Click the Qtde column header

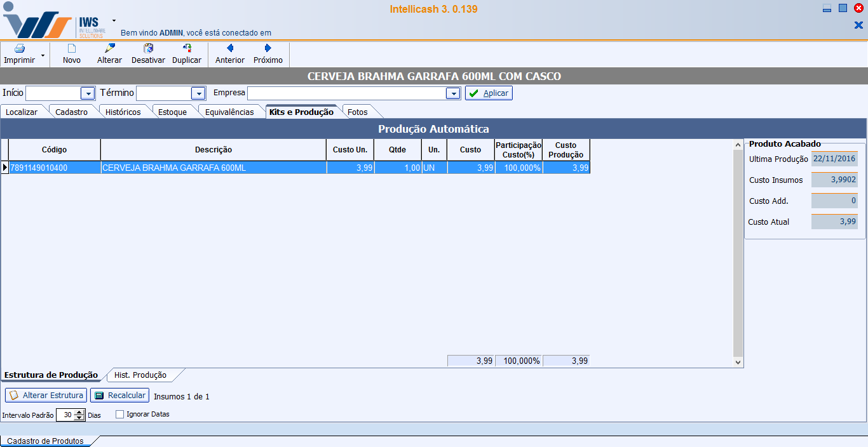tap(398, 150)
